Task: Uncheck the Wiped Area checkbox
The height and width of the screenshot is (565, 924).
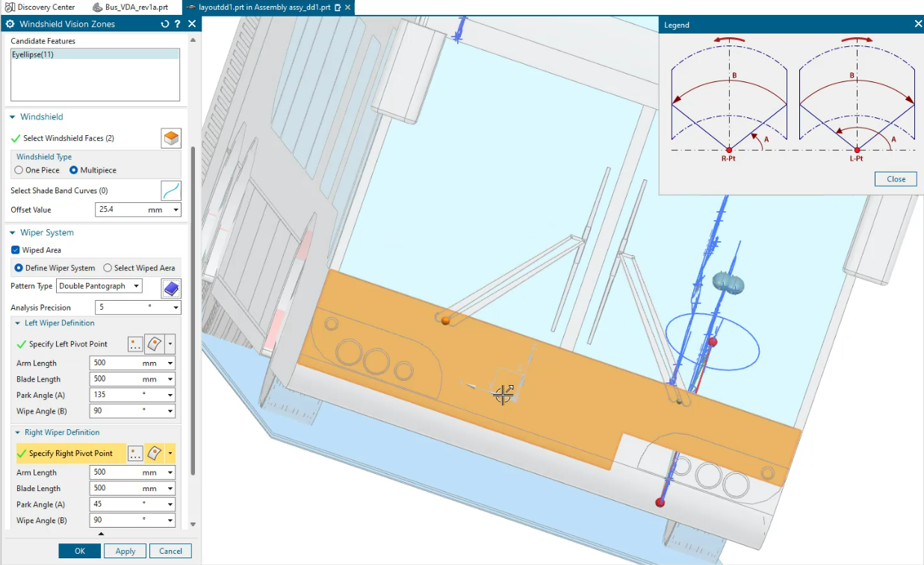Action: click(16, 250)
